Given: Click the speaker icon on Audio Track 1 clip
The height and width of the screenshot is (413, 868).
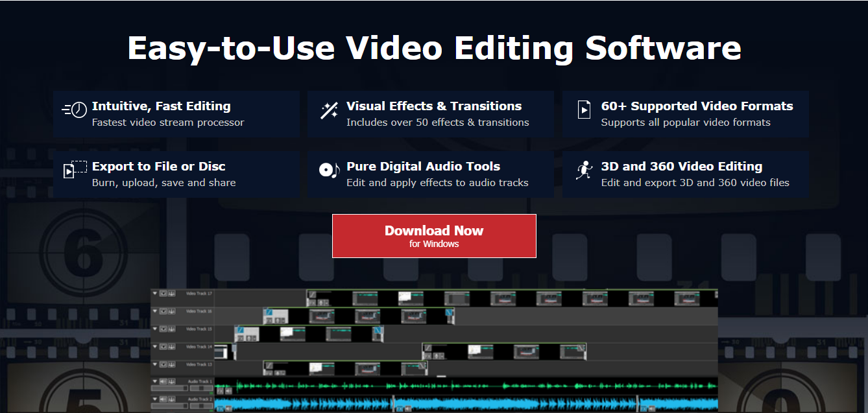Looking at the screenshot, I should click(x=228, y=391).
